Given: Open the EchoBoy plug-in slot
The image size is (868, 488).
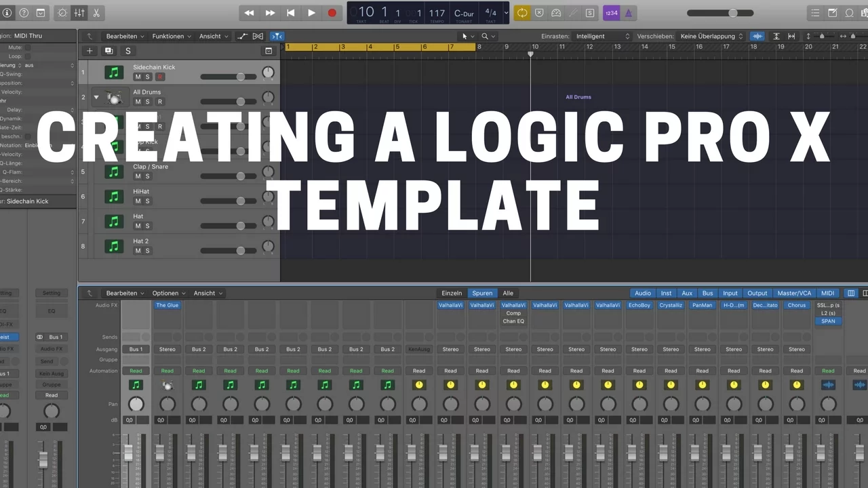Looking at the screenshot, I should (x=639, y=305).
